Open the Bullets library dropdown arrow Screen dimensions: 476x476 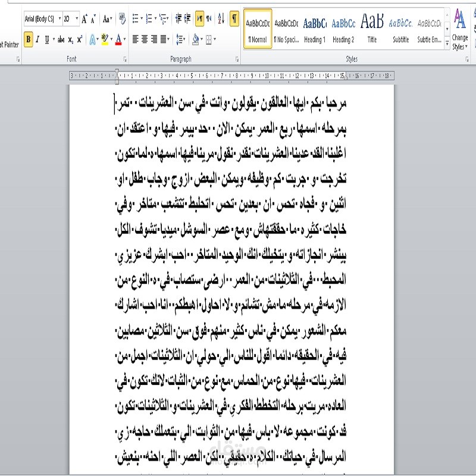coord(142,19)
